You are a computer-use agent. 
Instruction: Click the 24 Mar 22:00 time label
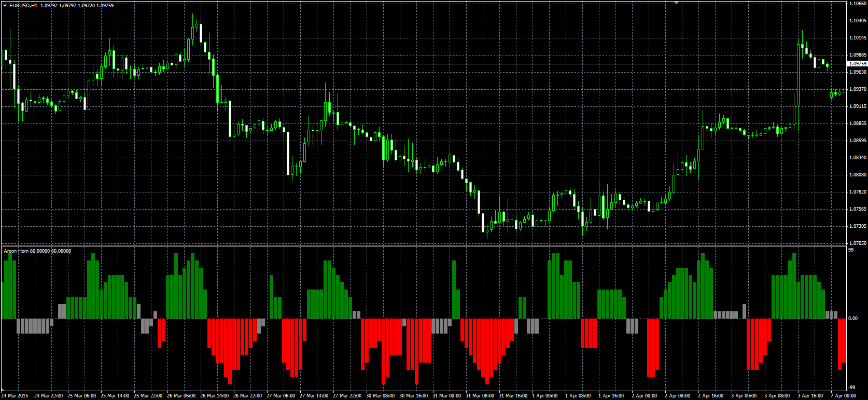click(49, 396)
